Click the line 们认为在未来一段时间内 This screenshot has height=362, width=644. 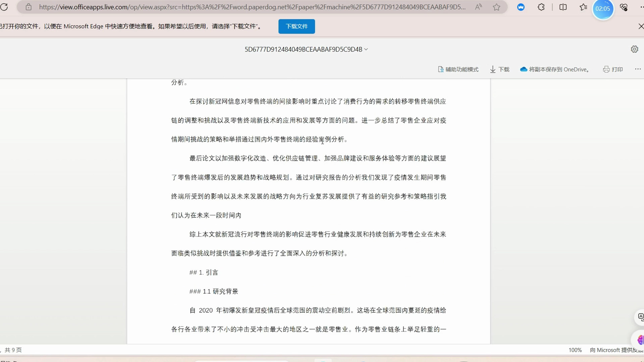click(206, 216)
